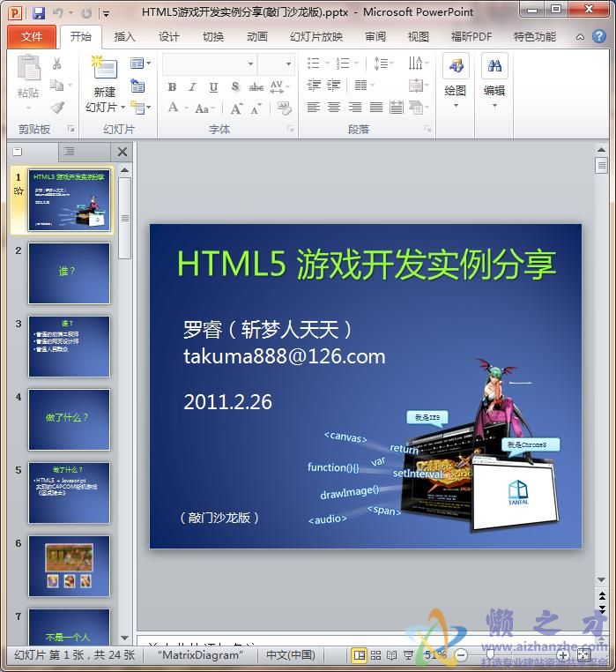Click the 51% zoom level
This screenshot has width=616, height=672.
pos(435,655)
